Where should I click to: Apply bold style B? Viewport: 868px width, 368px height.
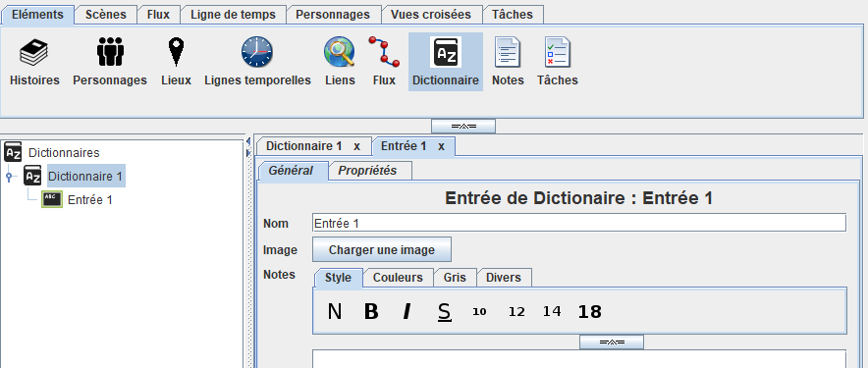pyautogui.click(x=371, y=311)
